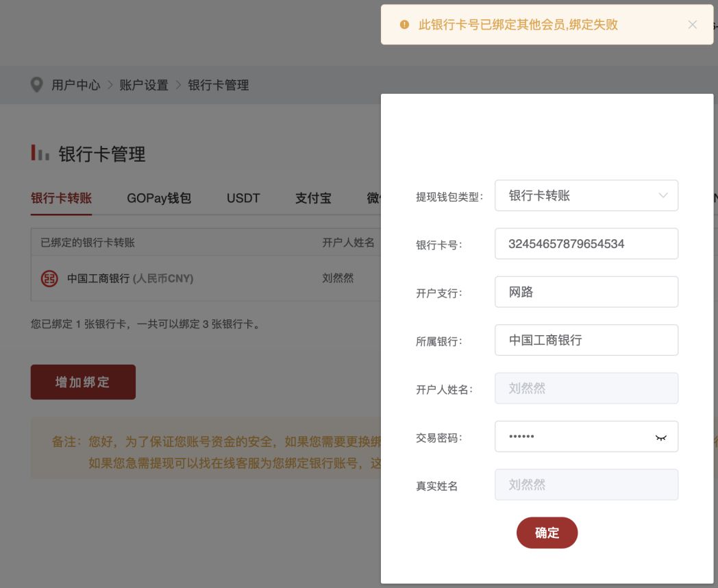This screenshot has height=588, width=718.
Task: Close the binding failed notification
Action: coord(692,25)
